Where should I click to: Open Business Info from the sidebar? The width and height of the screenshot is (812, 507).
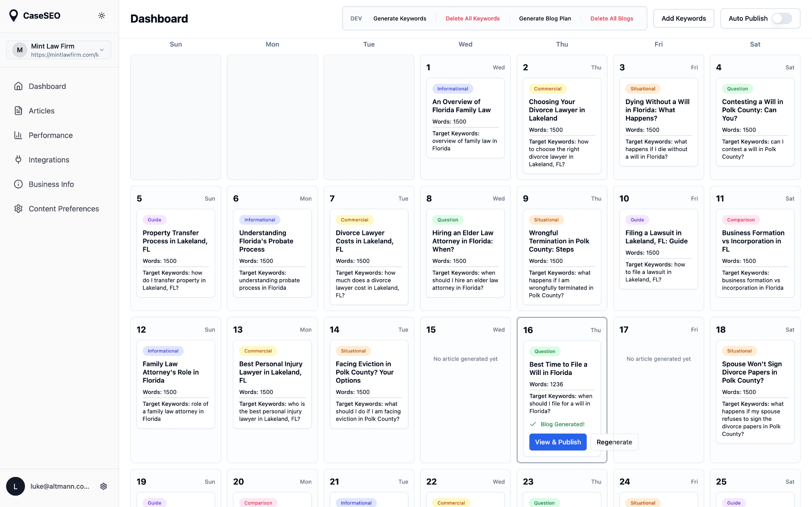pos(50,184)
